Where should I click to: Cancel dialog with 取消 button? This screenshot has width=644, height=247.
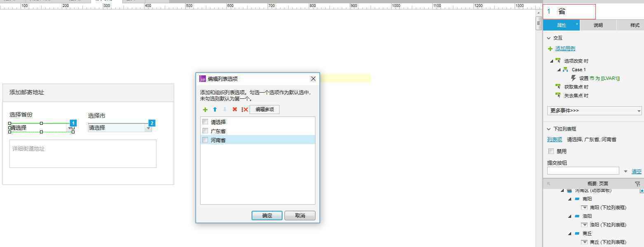(300, 215)
